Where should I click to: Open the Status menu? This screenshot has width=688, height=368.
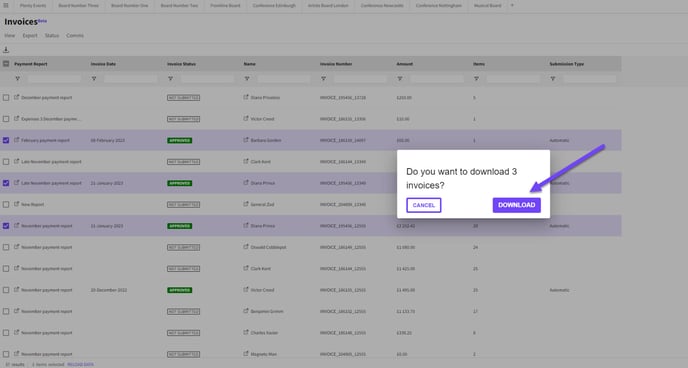click(52, 36)
